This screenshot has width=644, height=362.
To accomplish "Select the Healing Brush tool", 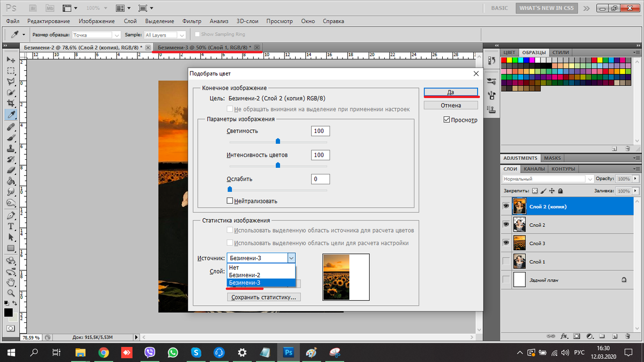I will click(10, 127).
